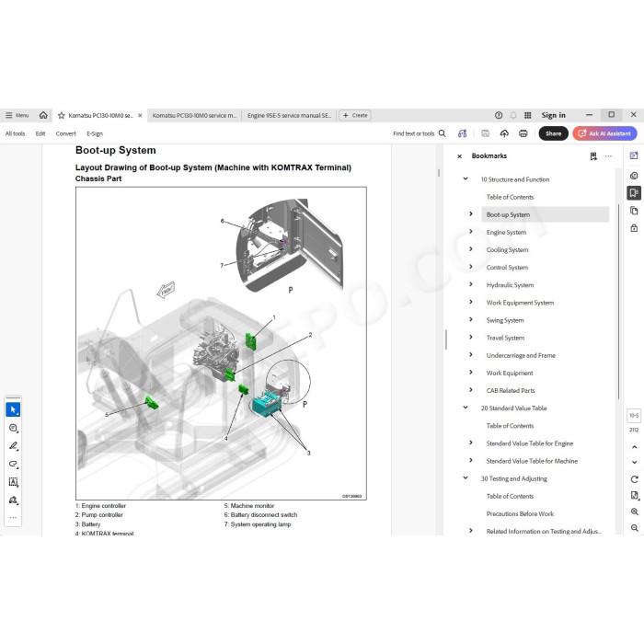Expand the Hydraulic System bookmark
Image resolution: width=644 pixels, height=644 pixels.
(471, 284)
